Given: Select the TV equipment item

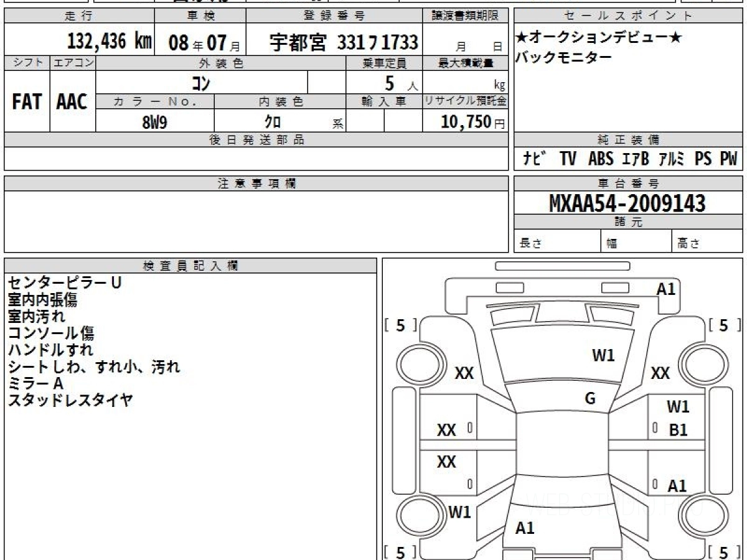Looking at the screenshot, I should 567,159.
